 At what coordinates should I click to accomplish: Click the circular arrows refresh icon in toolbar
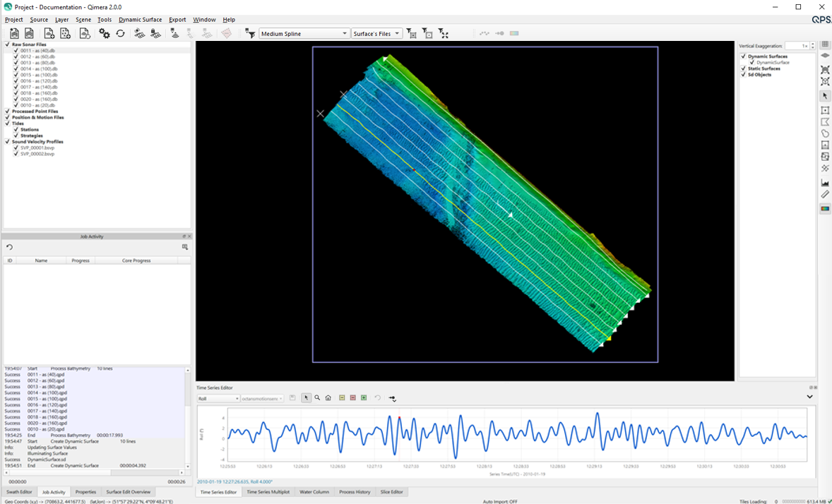(x=121, y=33)
